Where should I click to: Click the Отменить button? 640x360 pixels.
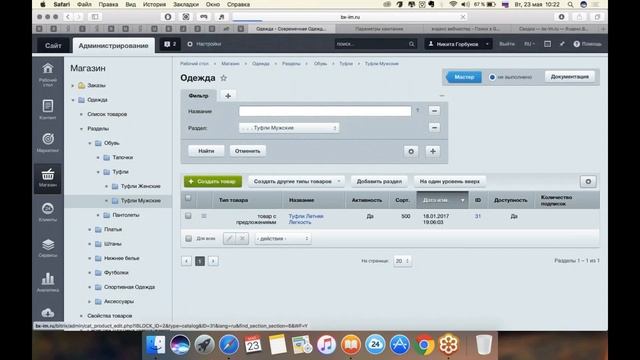click(247, 151)
